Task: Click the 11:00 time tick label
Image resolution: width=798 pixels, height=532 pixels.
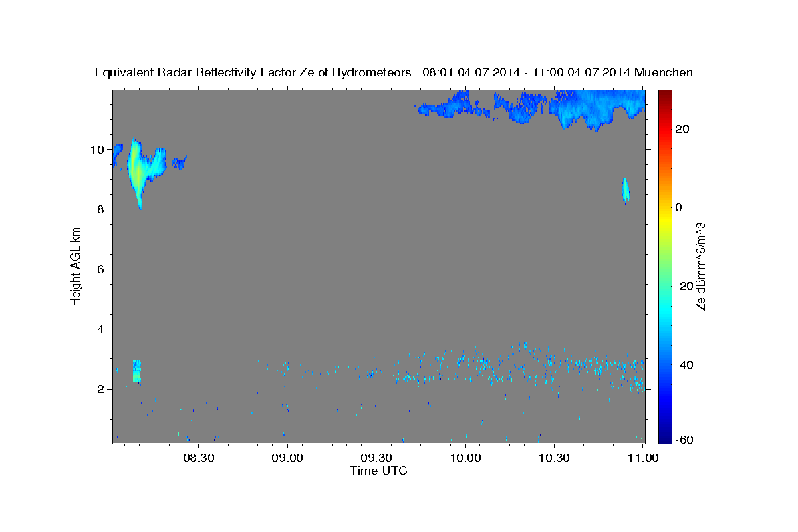Action: pyautogui.click(x=642, y=458)
